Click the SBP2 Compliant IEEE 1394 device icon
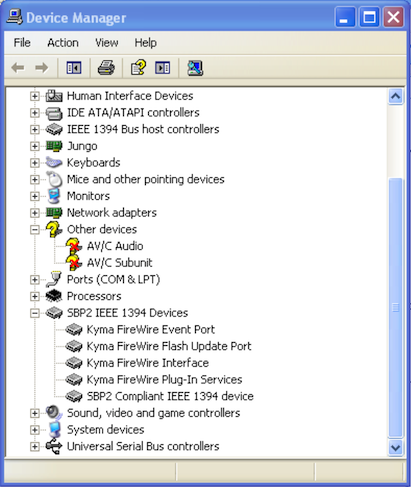The image size is (411, 487). [x=74, y=396]
